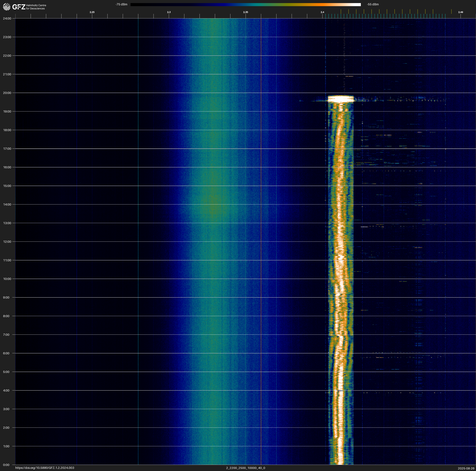
Task: Click the GFZ striped circle logo icon
Action: tap(7, 7)
